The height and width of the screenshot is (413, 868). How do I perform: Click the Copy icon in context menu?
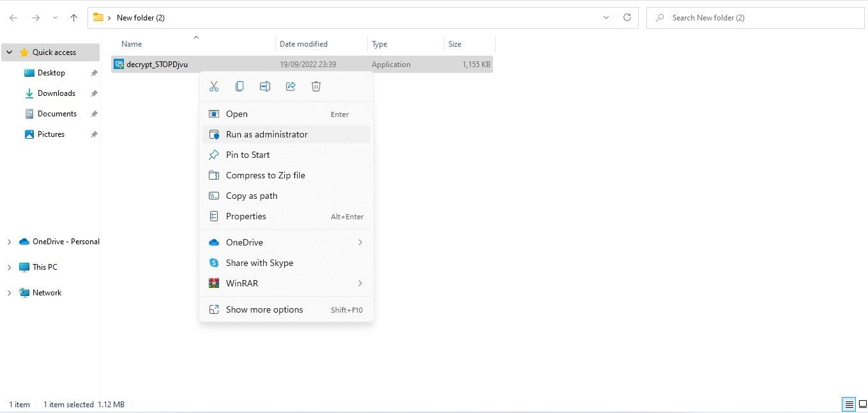click(240, 86)
